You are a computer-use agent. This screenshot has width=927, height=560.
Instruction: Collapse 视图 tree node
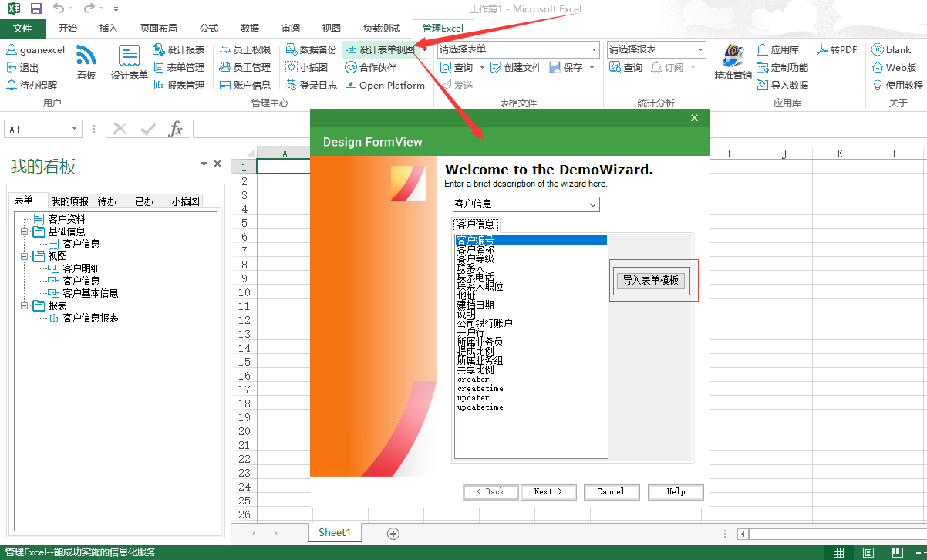25,256
